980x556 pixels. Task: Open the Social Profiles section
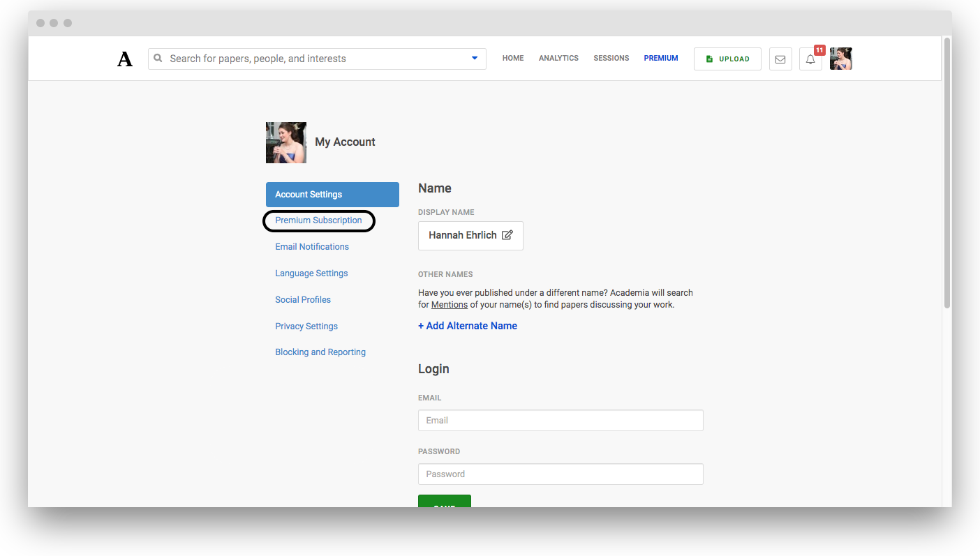(x=303, y=300)
